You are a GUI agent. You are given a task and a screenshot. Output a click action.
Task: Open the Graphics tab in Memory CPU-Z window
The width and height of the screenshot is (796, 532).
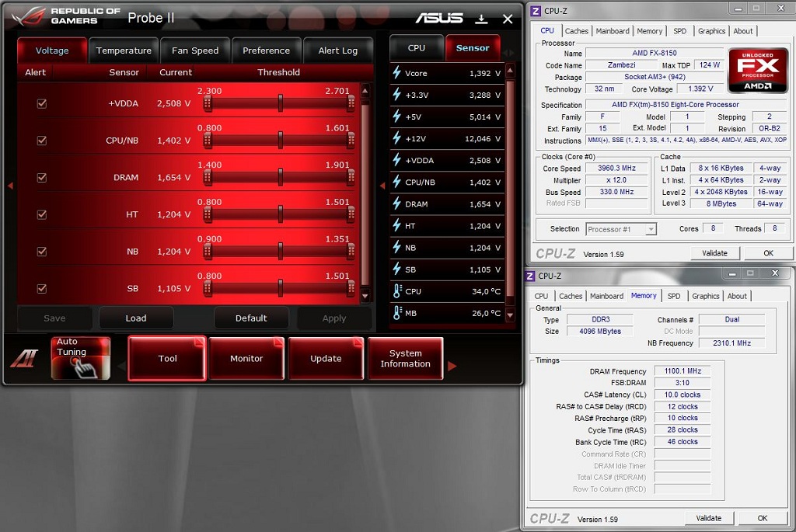[x=706, y=296]
